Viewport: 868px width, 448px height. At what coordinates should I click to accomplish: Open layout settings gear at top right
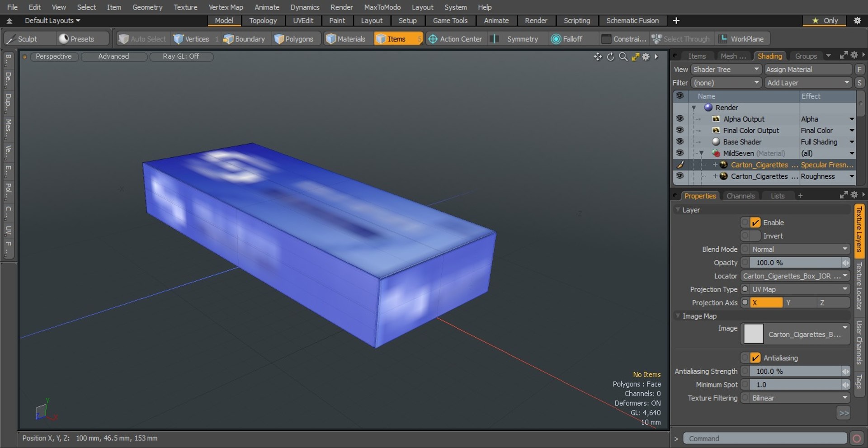coord(857,20)
